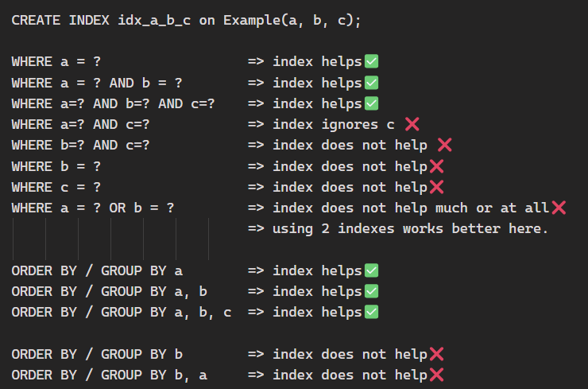Image resolution: width=588 pixels, height=389 pixels.
Task: Click green checkmark on a = ? AND b = ? line
Action: pos(370,82)
